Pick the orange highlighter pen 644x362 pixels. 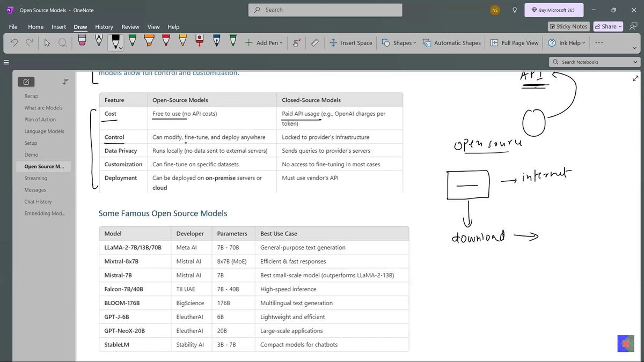click(149, 42)
